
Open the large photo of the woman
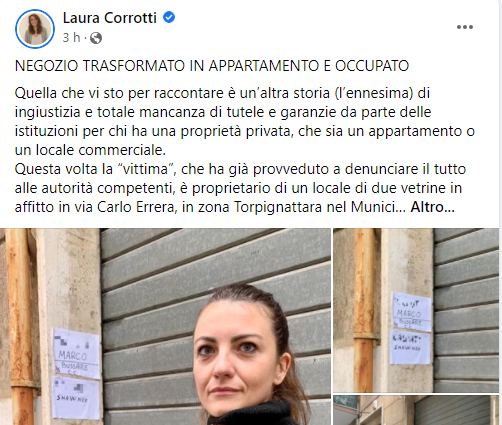[x=165, y=326]
